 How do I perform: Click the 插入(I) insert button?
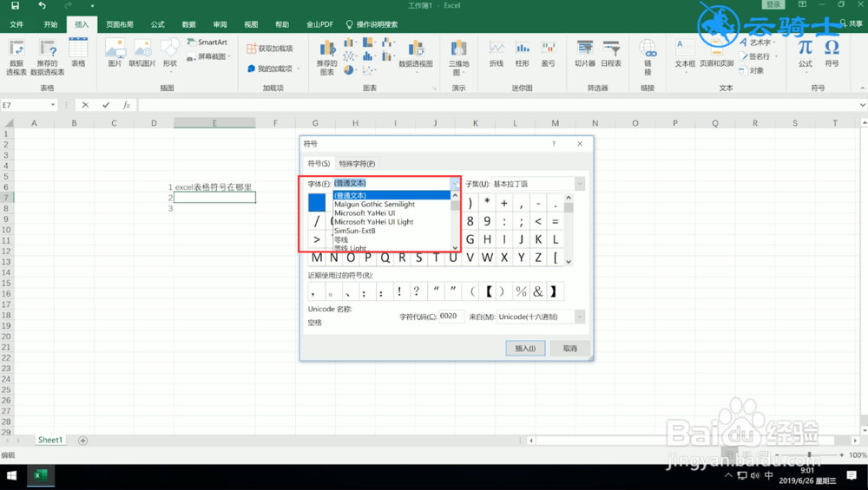pos(525,349)
